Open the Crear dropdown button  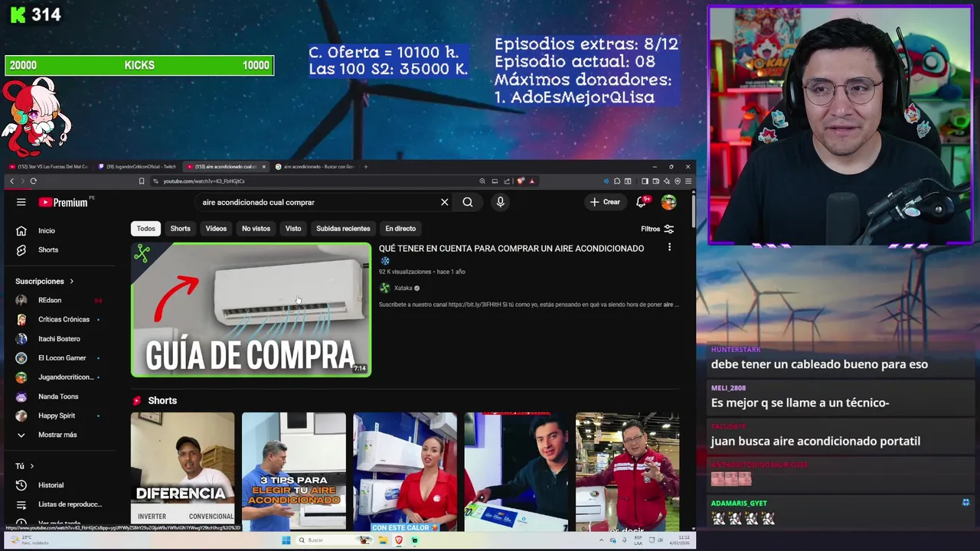coord(605,202)
